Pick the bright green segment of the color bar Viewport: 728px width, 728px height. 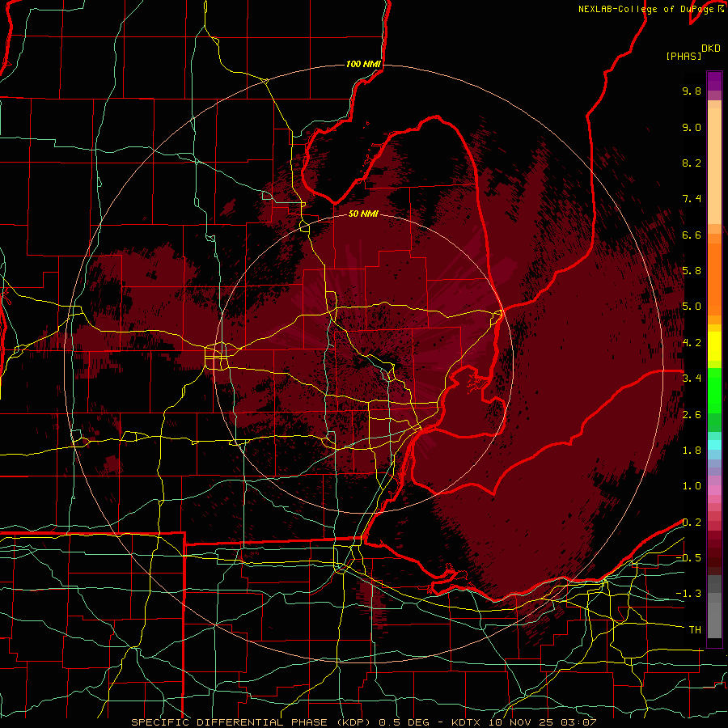tap(714, 390)
